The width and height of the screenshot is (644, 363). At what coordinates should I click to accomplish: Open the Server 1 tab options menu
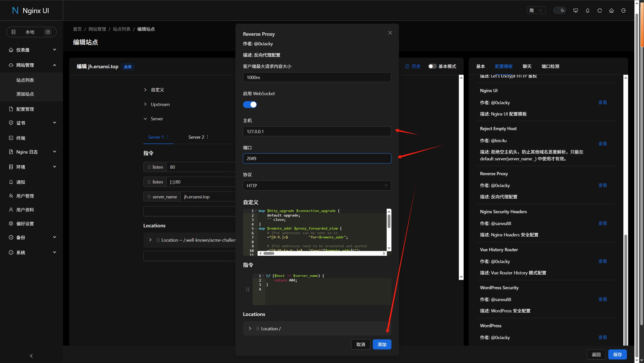pos(168,137)
